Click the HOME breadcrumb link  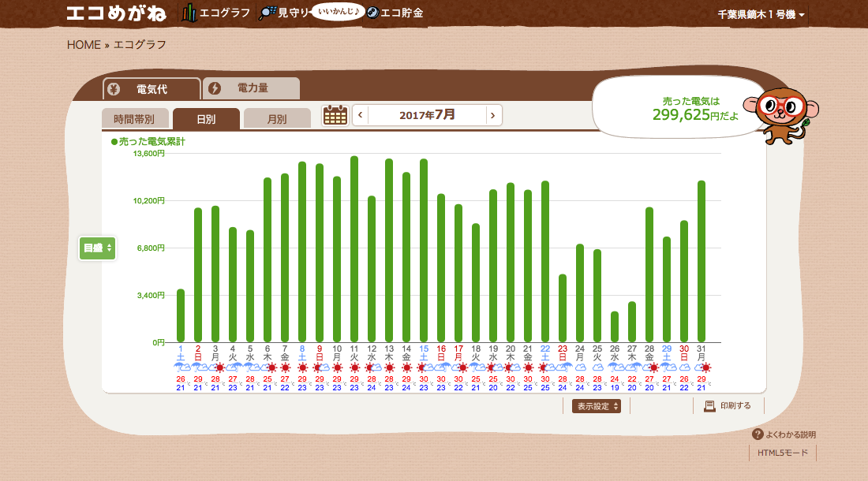(x=84, y=45)
